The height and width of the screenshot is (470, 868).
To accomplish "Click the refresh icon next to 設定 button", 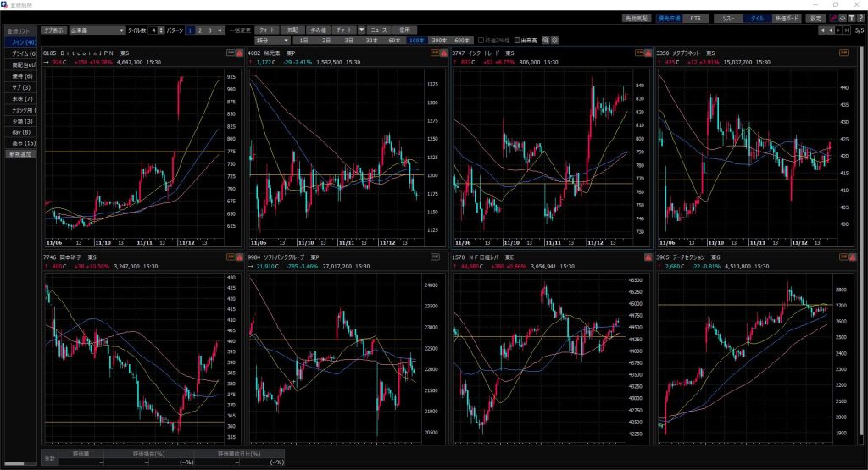I will [843, 18].
